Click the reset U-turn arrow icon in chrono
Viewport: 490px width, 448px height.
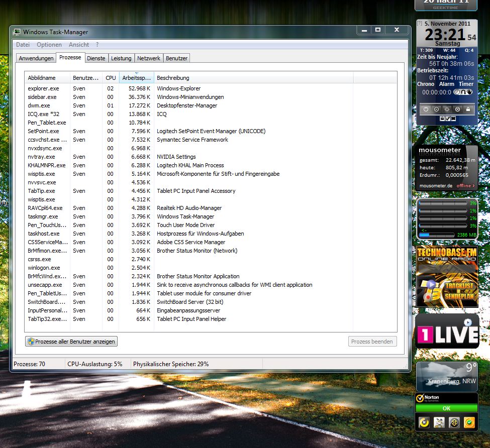pyautogui.click(x=463, y=92)
